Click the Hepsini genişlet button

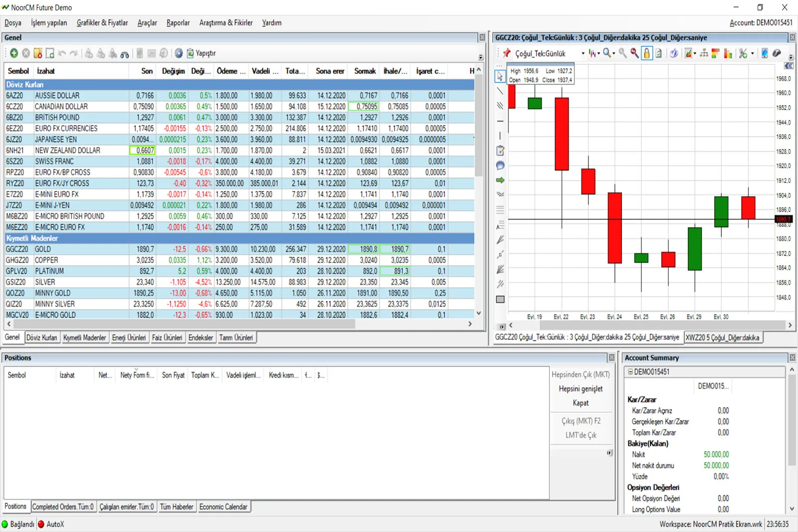(x=581, y=389)
